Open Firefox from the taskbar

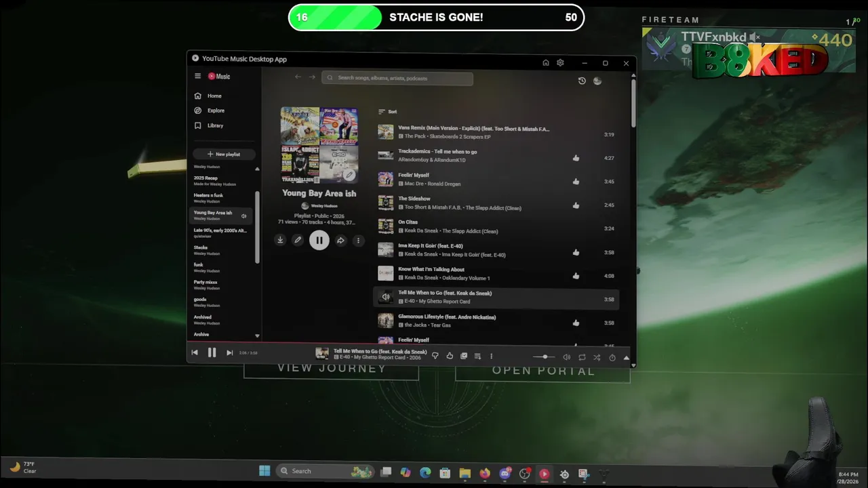(x=485, y=473)
